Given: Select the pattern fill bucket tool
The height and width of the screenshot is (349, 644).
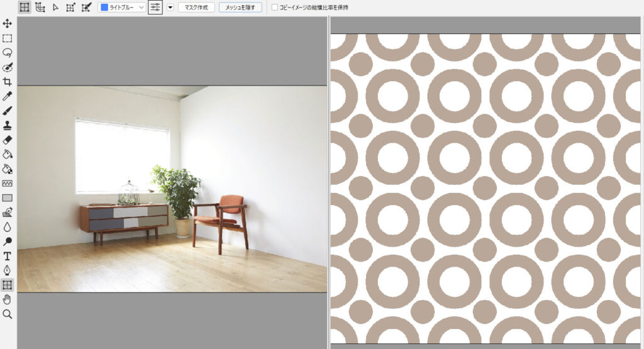Looking at the screenshot, I should (x=8, y=169).
